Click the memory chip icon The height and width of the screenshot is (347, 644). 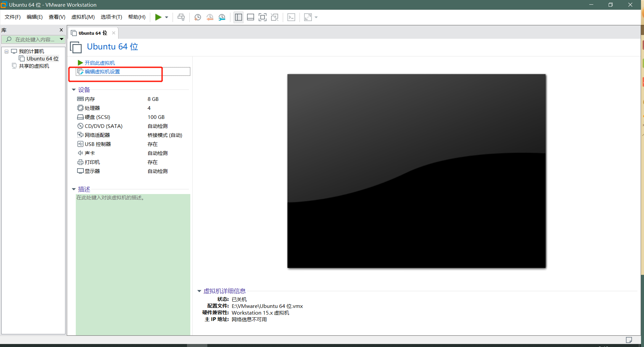click(x=80, y=99)
